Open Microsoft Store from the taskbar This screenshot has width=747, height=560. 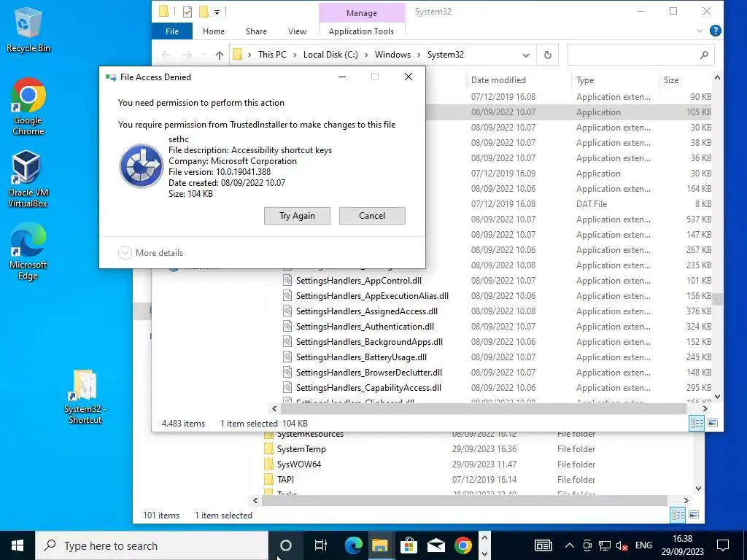409,545
